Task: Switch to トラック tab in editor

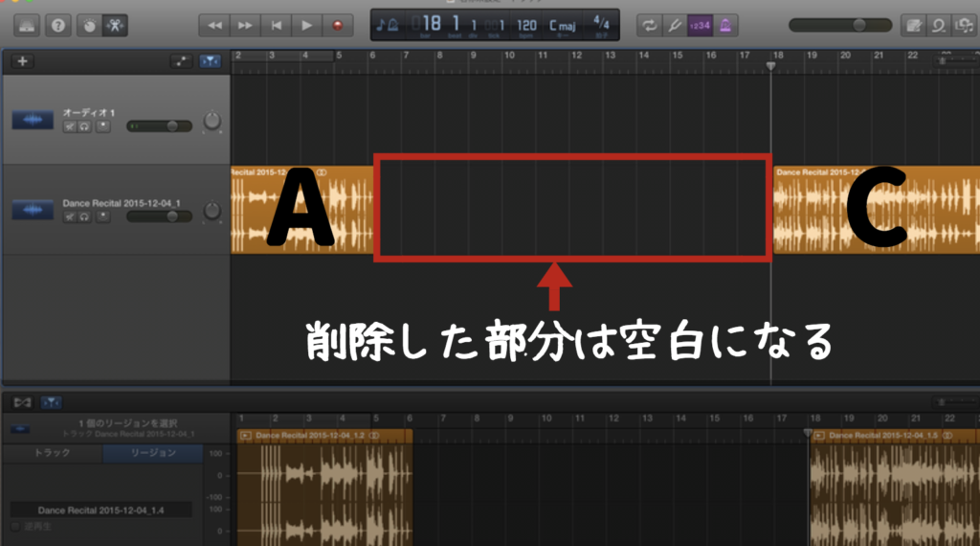Action: click(53, 453)
